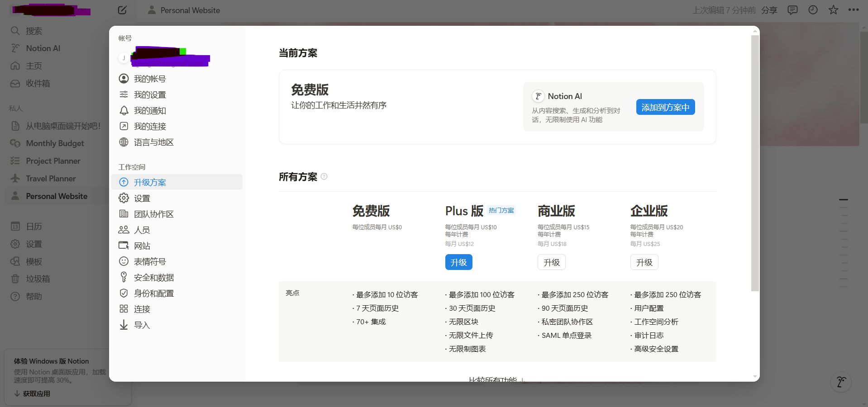Click the 高级安全设置 feature text
The image size is (868, 407).
(x=656, y=349)
